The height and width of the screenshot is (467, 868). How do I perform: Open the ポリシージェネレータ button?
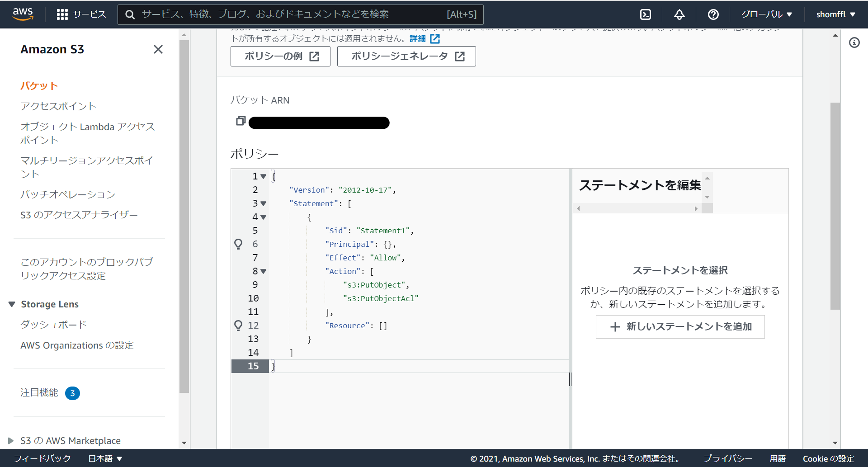pyautogui.click(x=406, y=56)
